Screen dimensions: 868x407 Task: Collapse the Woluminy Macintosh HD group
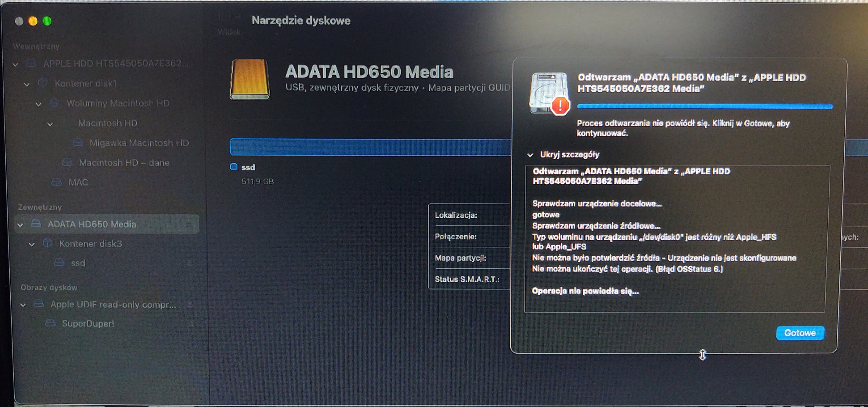[x=38, y=103]
